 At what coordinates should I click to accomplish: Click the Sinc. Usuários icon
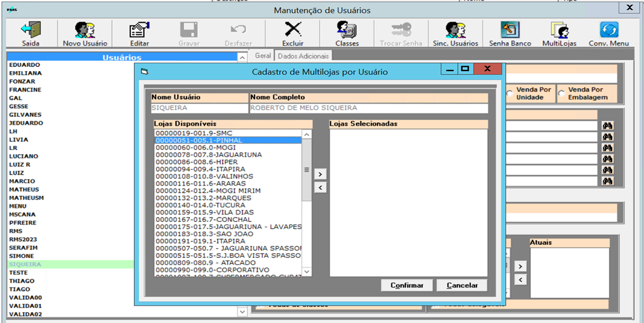(x=455, y=30)
